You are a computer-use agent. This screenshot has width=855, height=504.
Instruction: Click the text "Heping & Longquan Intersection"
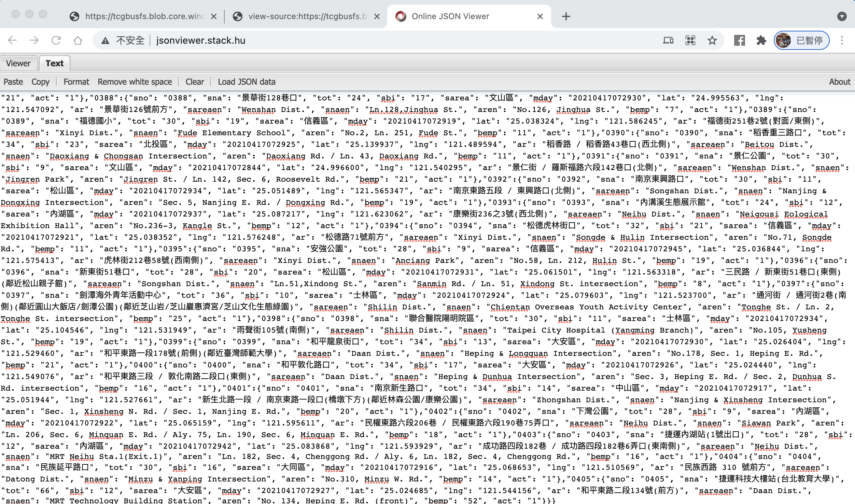pyautogui.click(x=538, y=353)
